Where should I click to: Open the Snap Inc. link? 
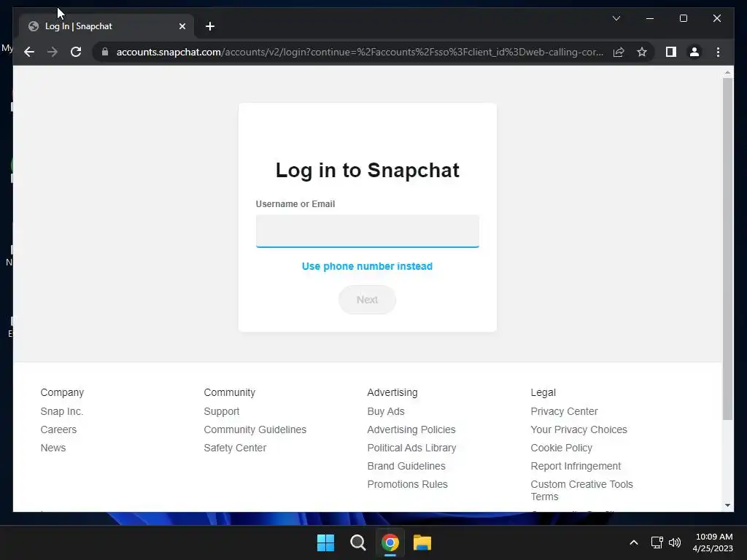62,411
